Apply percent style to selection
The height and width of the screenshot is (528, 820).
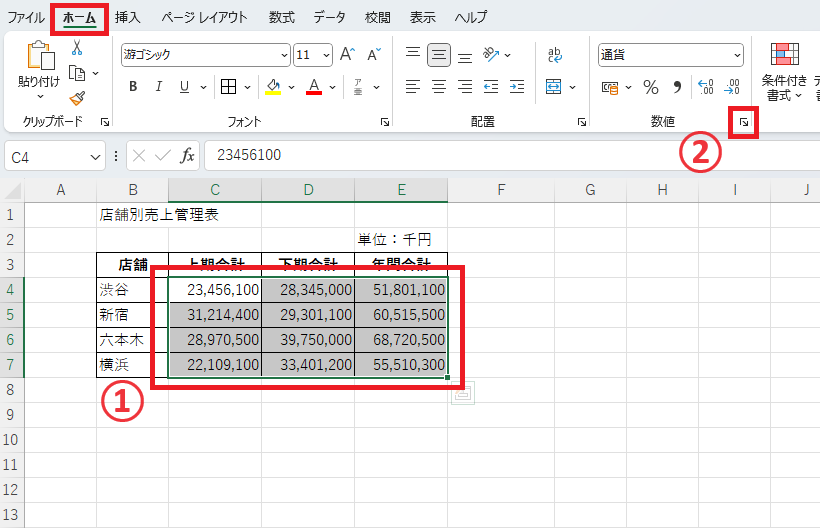point(650,87)
